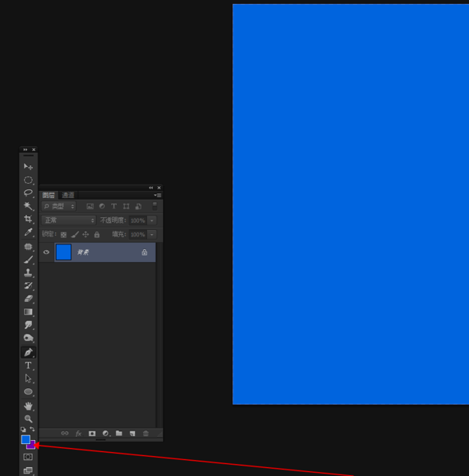Activate the Crop tool
The width and height of the screenshot is (469, 476).
(x=28, y=219)
